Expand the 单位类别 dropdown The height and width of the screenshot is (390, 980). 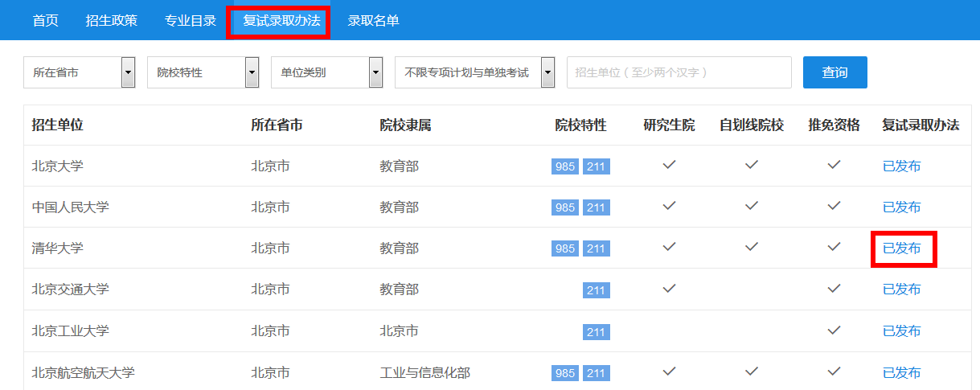coord(327,72)
